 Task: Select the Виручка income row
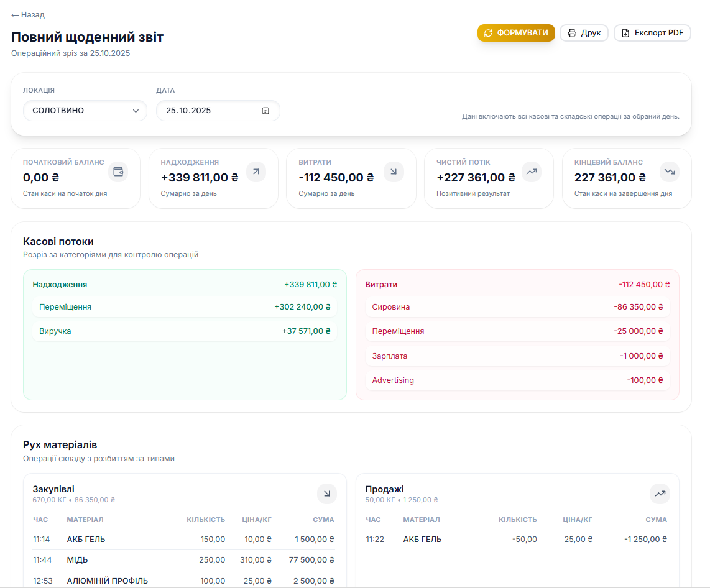pos(185,331)
